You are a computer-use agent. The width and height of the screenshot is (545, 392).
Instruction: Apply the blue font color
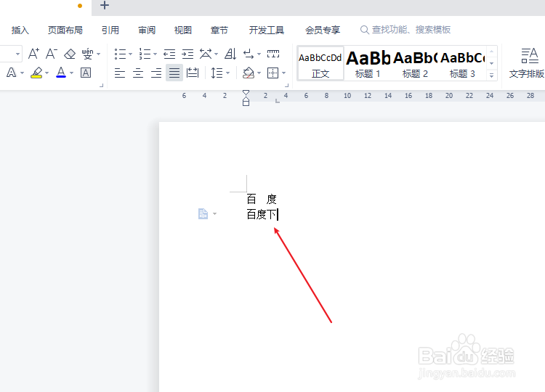click(61, 73)
